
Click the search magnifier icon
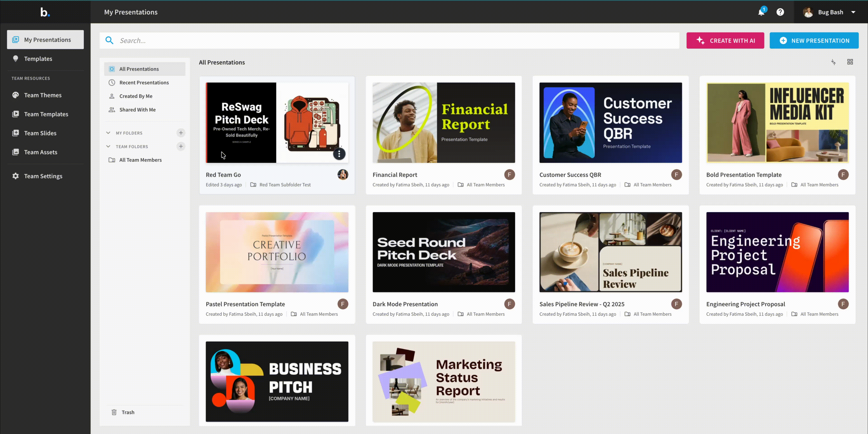point(109,41)
